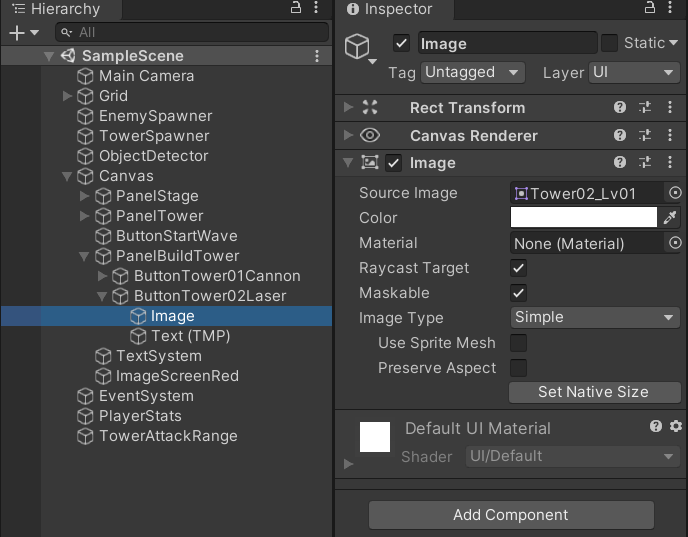Enable the Preserve Aspect checkbox
The width and height of the screenshot is (688, 537).
click(x=519, y=368)
